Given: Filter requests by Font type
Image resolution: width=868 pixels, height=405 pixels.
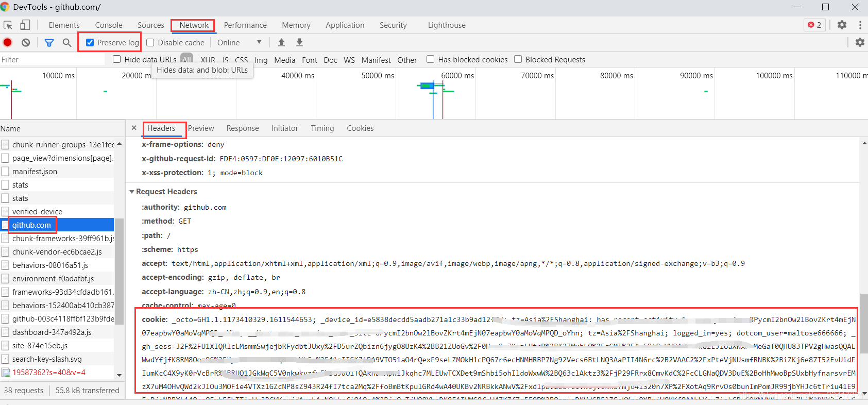Looking at the screenshot, I should 310,60.
